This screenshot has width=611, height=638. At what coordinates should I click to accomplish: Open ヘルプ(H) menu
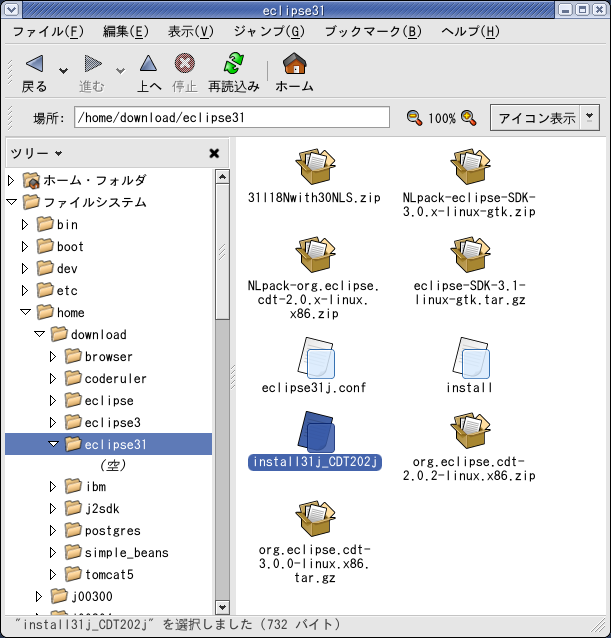(470, 32)
